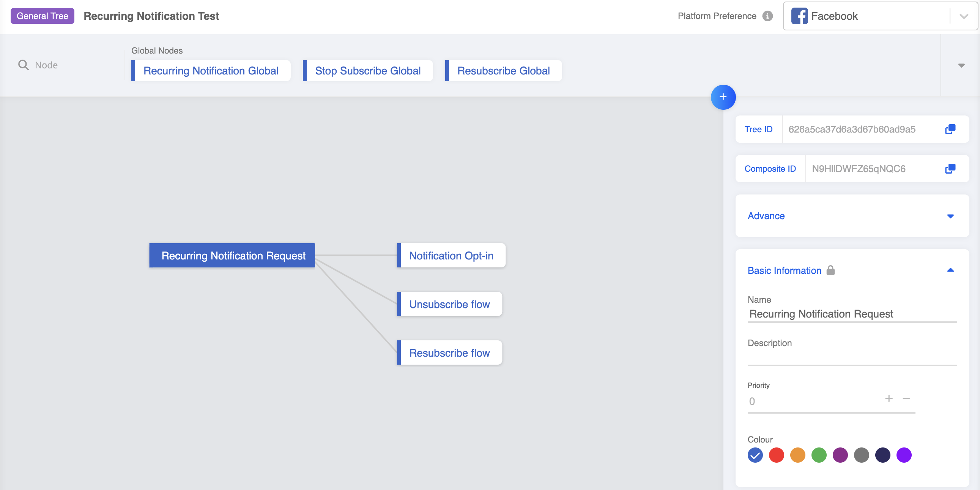Screen dimensions: 980x490
Task: Click the Facebook logo icon
Action: 799,16
